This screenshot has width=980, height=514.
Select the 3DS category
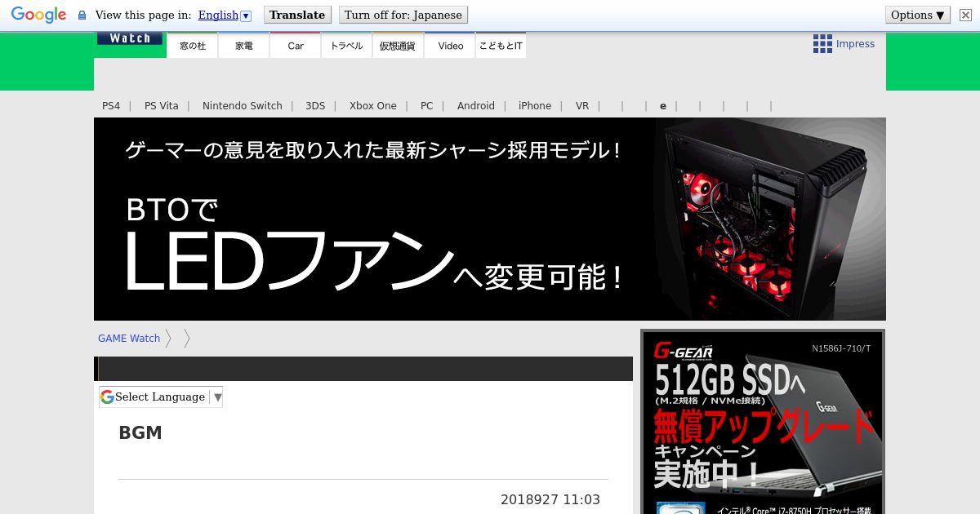coord(315,106)
